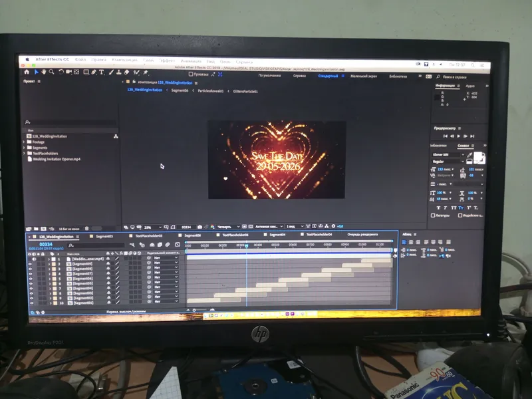
Task: Go to ParticlesReveal01 in comp breadcrumb
Action: [x=210, y=91]
